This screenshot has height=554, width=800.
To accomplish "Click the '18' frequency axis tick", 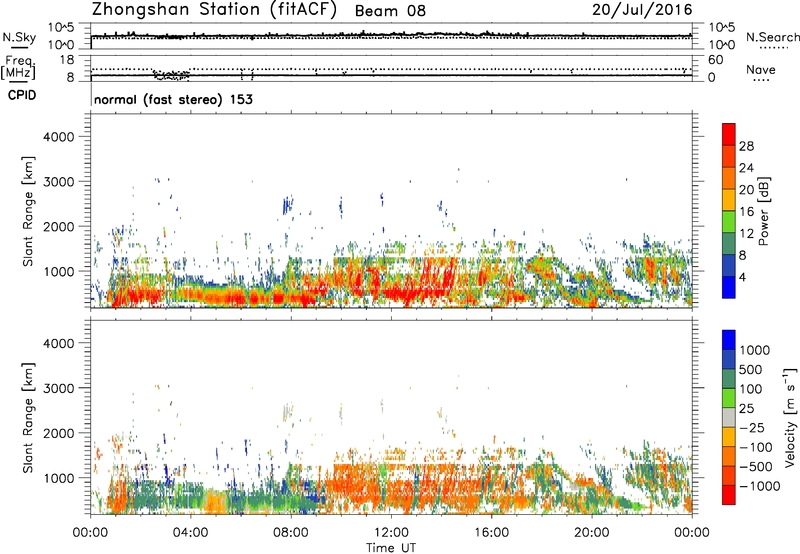I will click(x=67, y=60).
